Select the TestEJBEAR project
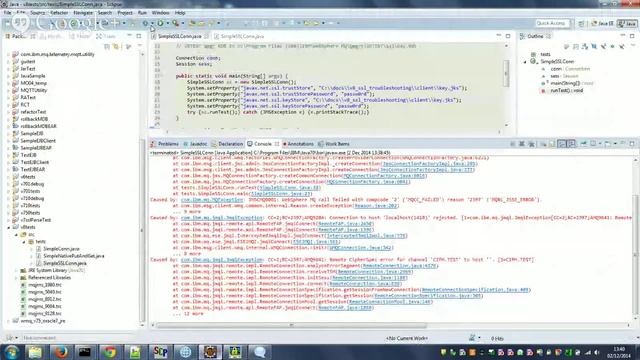Viewport: 640px width, 360px height. pyautogui.click(x=33, y=169)
